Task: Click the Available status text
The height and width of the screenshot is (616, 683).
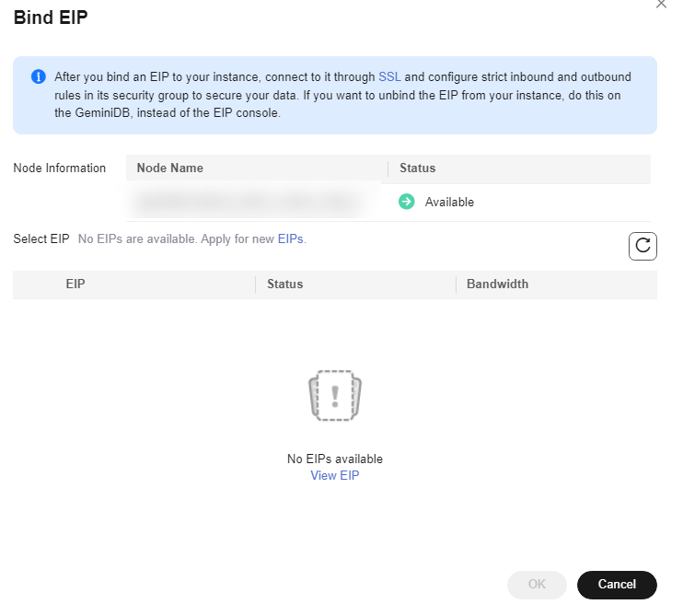Action: tap(449, 203)
